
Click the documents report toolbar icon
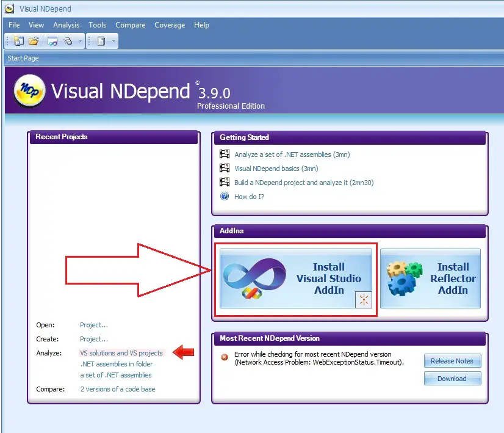[101, 41]
